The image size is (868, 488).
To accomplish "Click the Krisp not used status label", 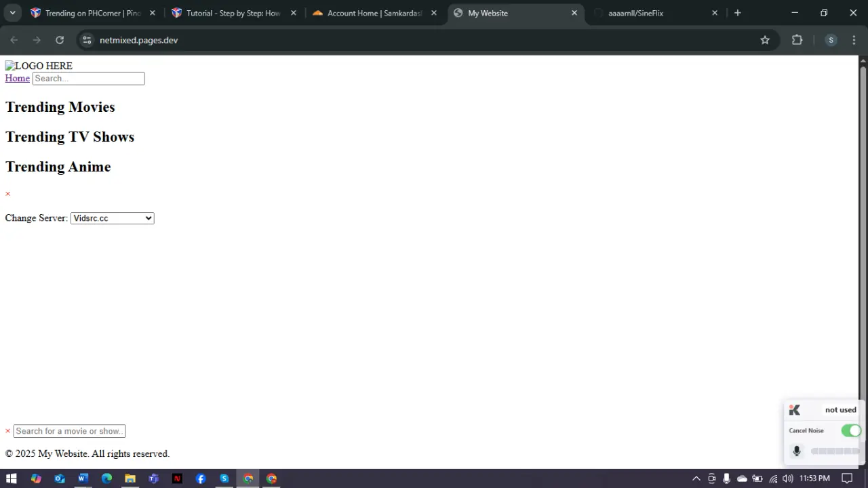I will click(x=841, y=410).
